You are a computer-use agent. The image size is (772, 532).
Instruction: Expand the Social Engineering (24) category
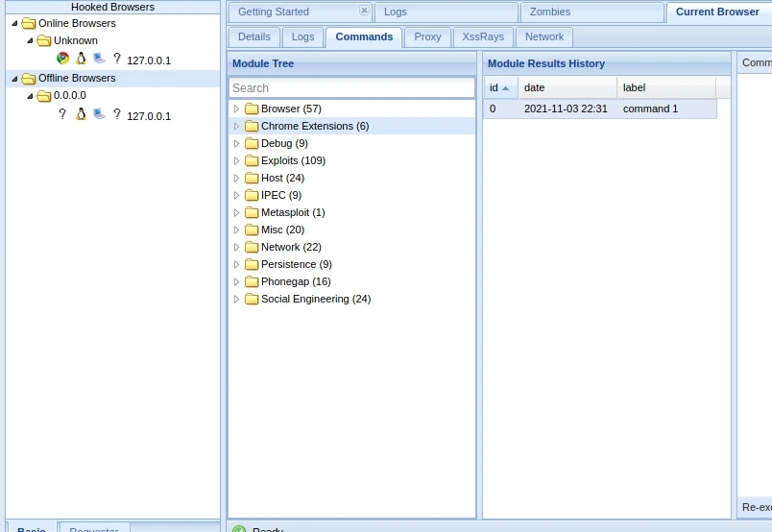[236, 299]
